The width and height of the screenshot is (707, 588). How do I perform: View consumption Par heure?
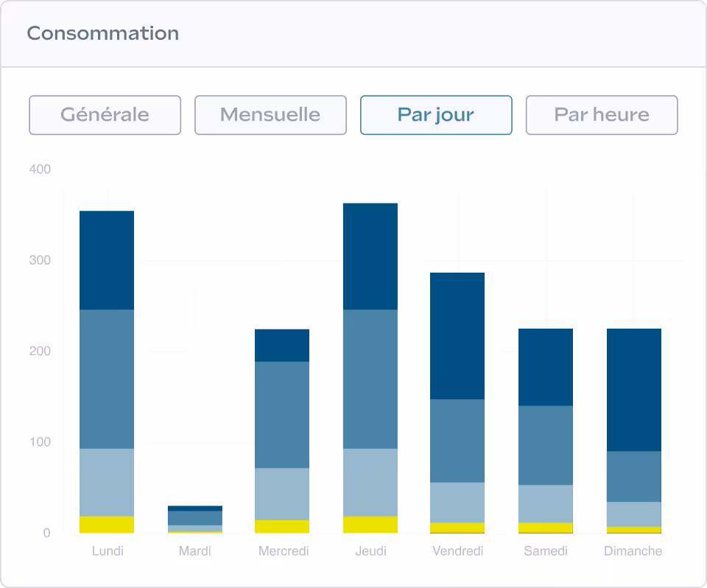(602, 115)
